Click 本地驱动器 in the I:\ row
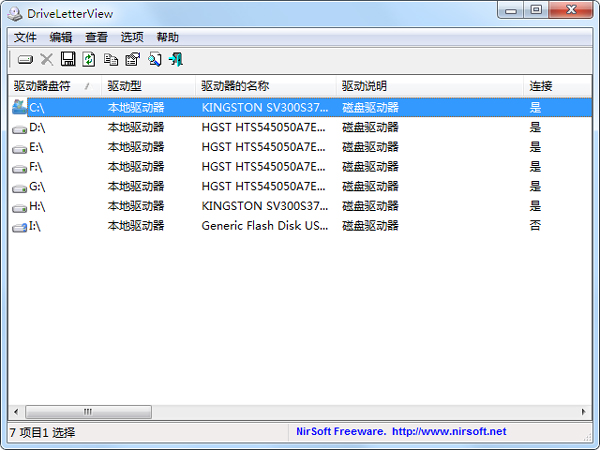The height and width of the screenshot is (450, 600). [136, 226]
